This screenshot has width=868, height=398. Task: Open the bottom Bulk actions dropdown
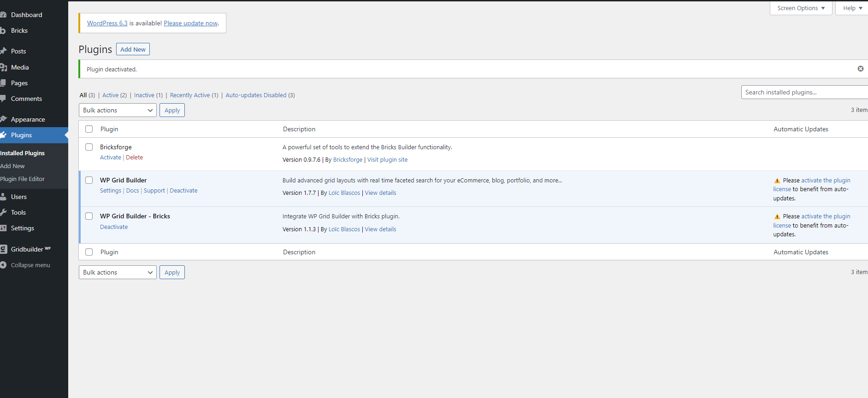[118, 272]
